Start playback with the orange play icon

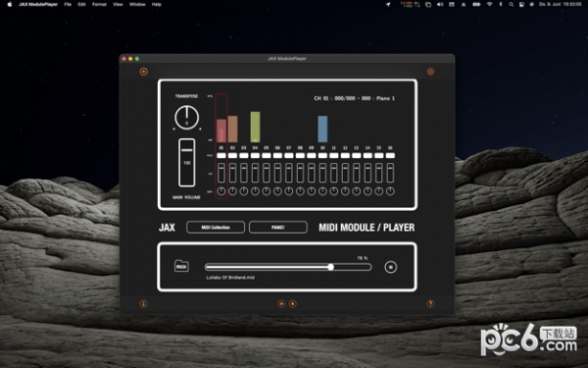tap(281, 304)
